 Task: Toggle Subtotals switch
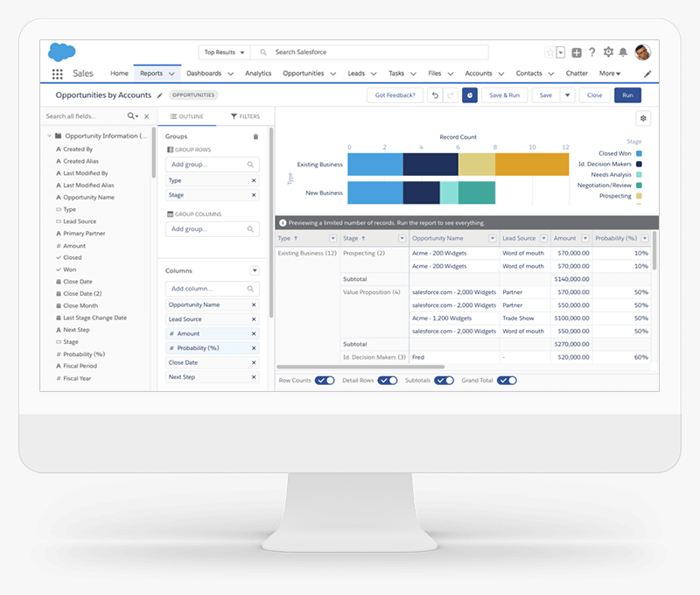pos(444,381)
